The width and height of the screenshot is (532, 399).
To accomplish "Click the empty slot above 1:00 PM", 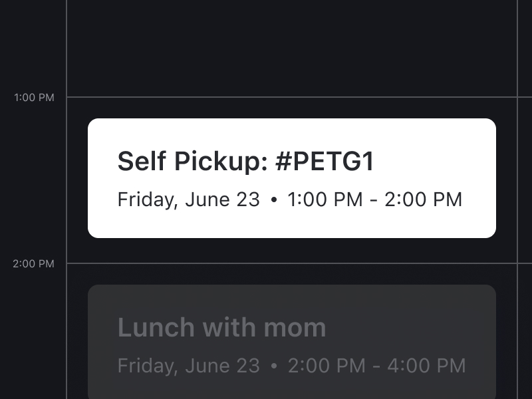I will (x=291, y=47).
